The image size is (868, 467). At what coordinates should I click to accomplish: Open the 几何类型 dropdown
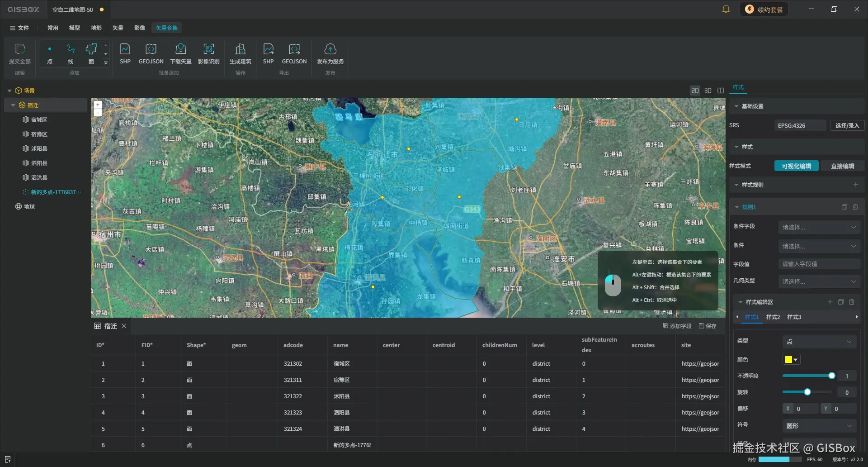(x=819, y=281)
